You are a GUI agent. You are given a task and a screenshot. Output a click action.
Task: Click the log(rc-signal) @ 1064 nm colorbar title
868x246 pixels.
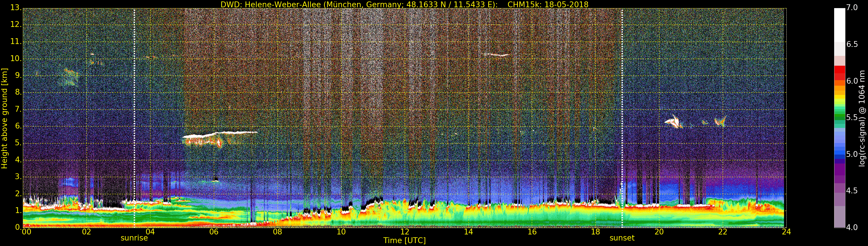click(x=862, y=118)
